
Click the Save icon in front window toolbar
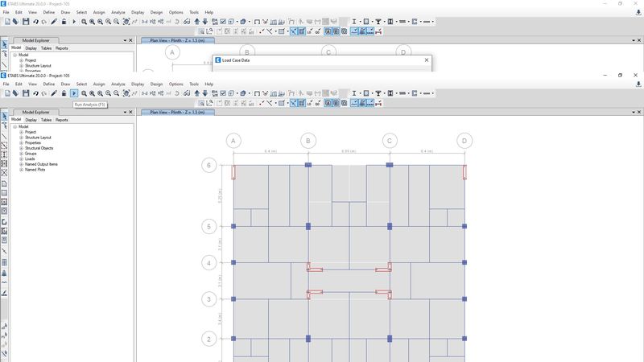click(x=26, y=93)
